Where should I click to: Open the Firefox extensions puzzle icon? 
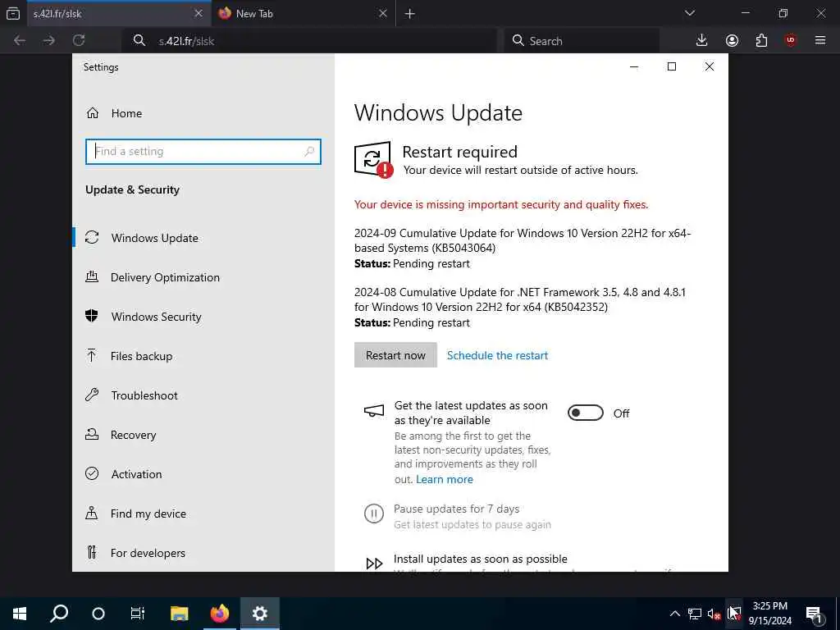pos(761,40)
